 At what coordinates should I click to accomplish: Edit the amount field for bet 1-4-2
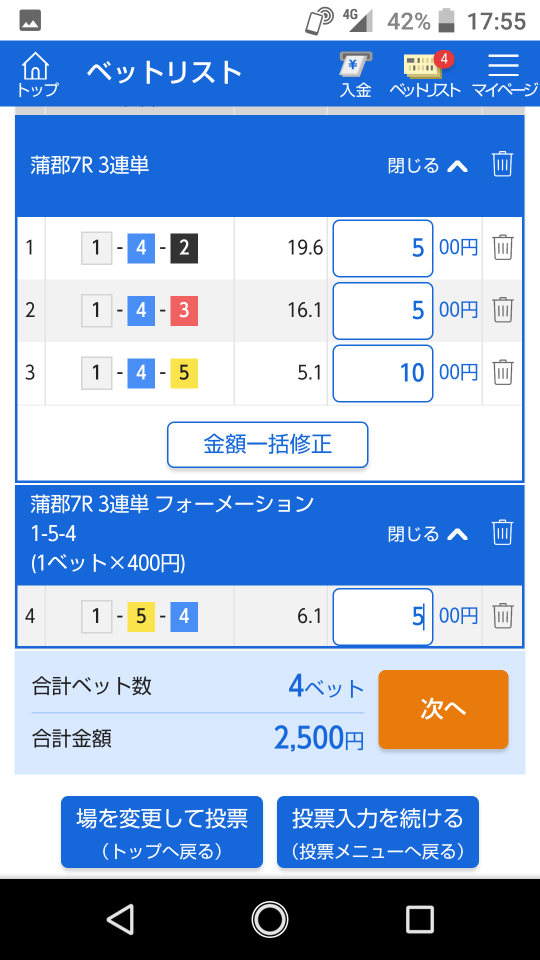(383, 249)
